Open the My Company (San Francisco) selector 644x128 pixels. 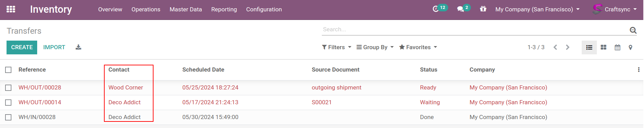(x=537, y=9)
